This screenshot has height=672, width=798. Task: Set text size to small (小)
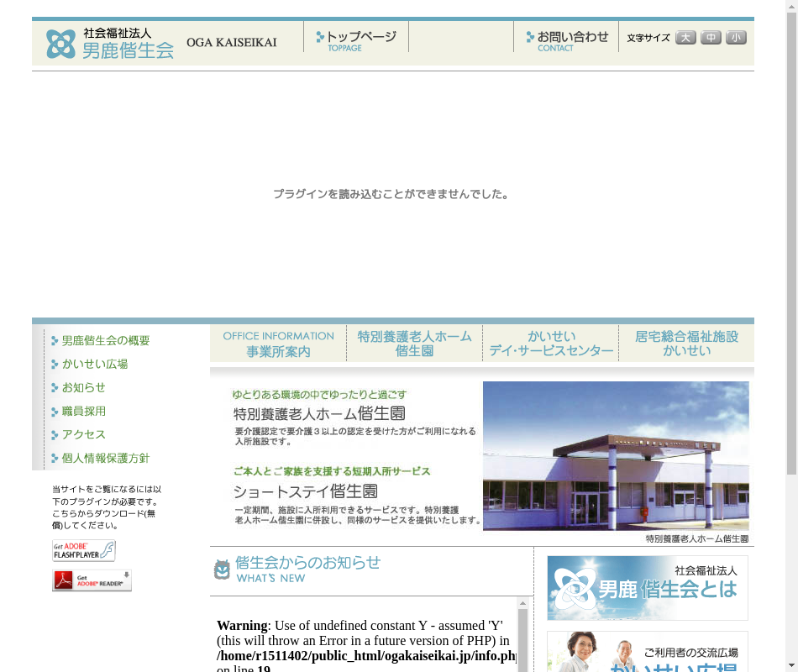tap(736, 38)
